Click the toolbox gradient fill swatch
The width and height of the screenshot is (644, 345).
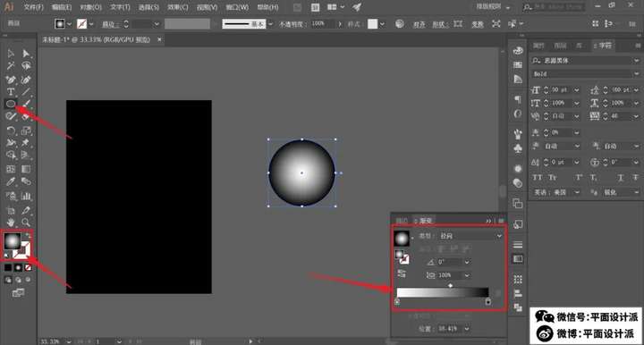[x=13, y=241]
